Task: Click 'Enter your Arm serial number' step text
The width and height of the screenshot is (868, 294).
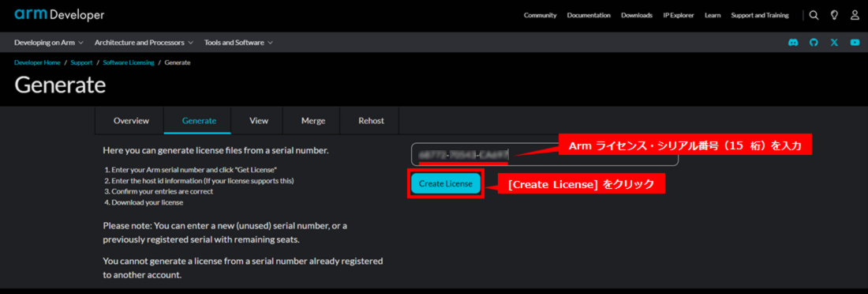Action: 190,169
